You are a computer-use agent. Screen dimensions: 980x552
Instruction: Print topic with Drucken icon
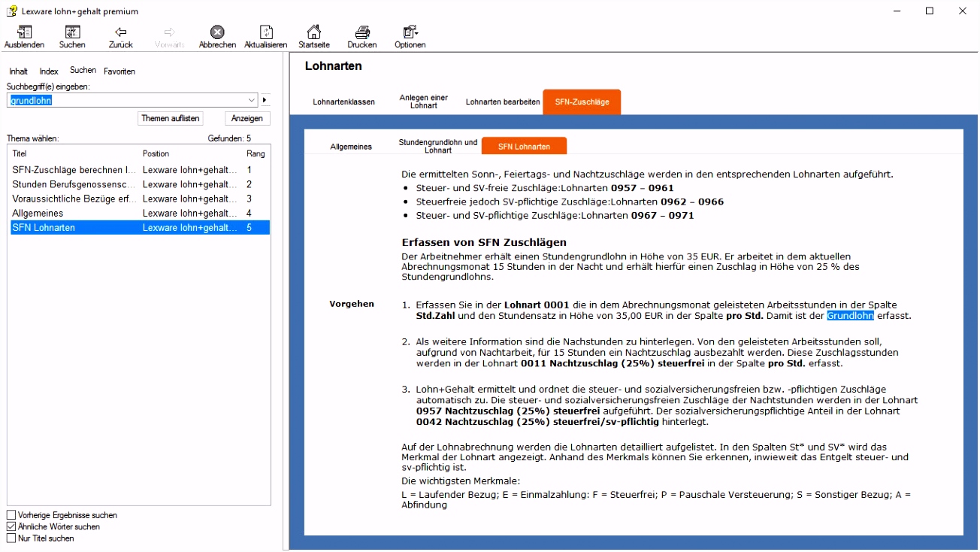click(362, 32)
